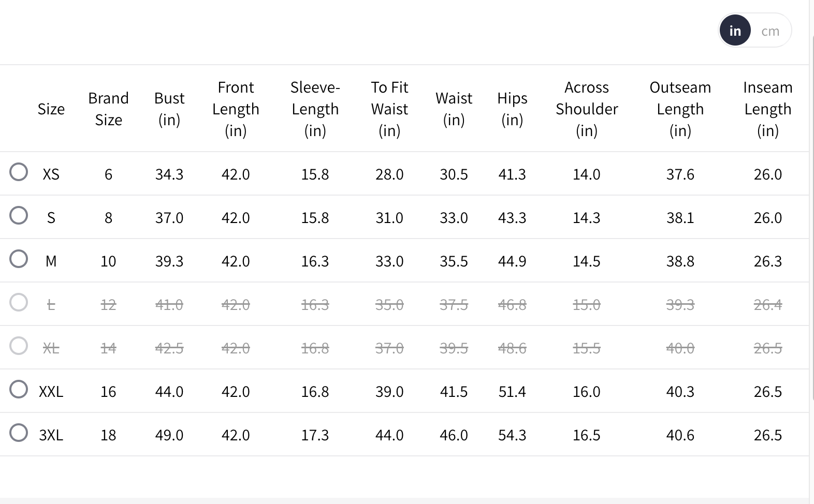
Task: Click the unavailable XL size radio
Action: click(x=19, y=346)
